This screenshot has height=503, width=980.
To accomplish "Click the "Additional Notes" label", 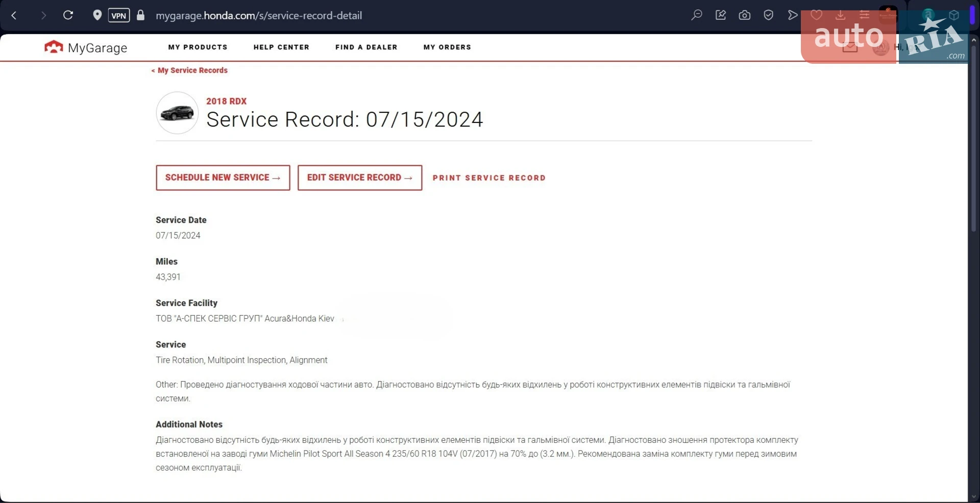I will (189, 424).
